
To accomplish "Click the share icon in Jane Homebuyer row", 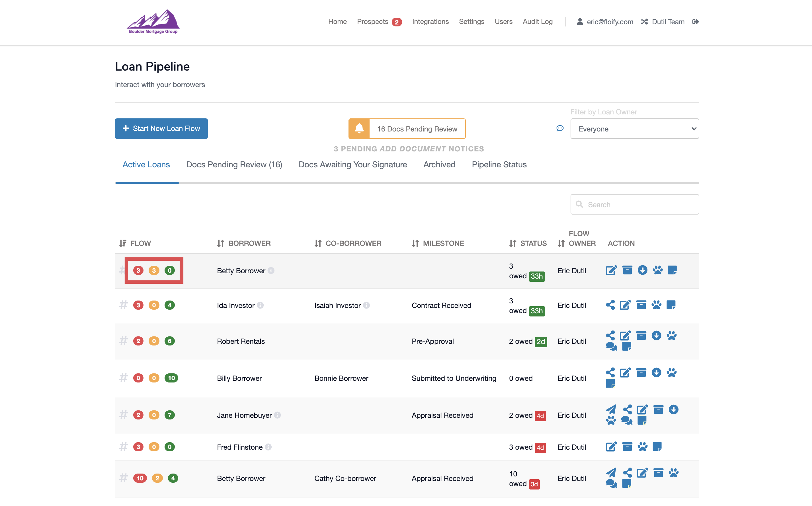I will pyautogui.click(x=628, y=409).
